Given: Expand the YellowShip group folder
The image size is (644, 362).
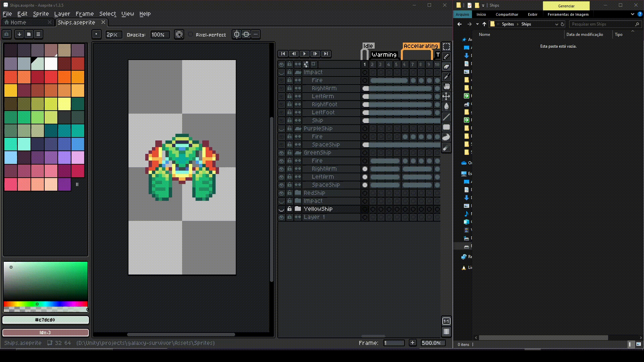Looking at the screenshot, I should 298,209.
